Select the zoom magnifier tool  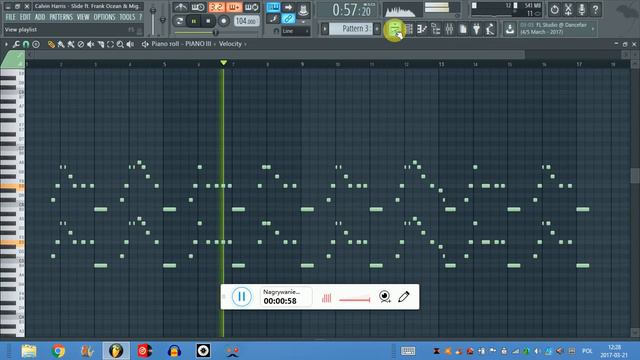click(120, 44)
